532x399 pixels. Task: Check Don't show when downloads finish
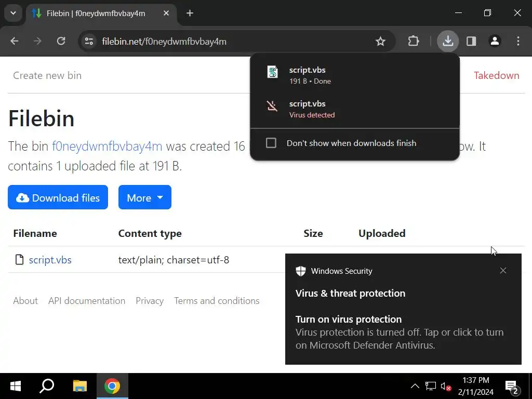click(271, 143)
